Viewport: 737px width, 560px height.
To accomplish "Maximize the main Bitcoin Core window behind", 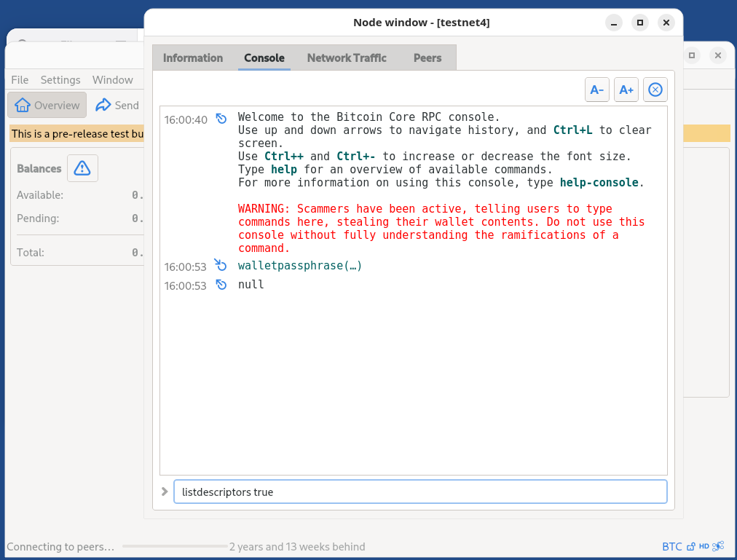I will click(x=692, y=55).
